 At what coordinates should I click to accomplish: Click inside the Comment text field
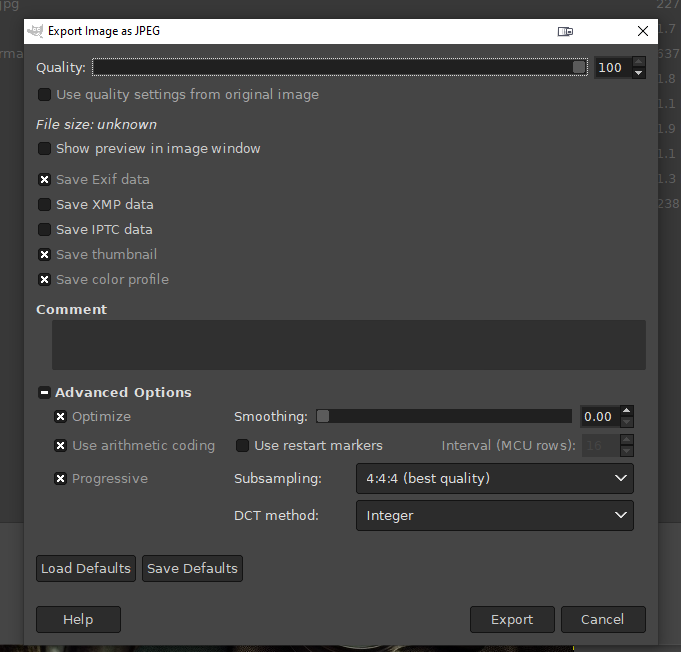348,345
